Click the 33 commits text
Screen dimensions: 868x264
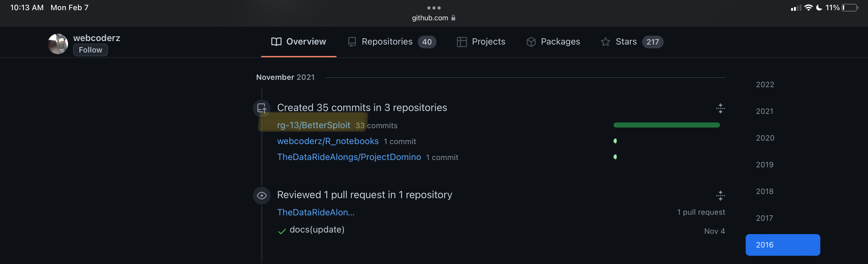pyautogui.click(x=376, y=125)
